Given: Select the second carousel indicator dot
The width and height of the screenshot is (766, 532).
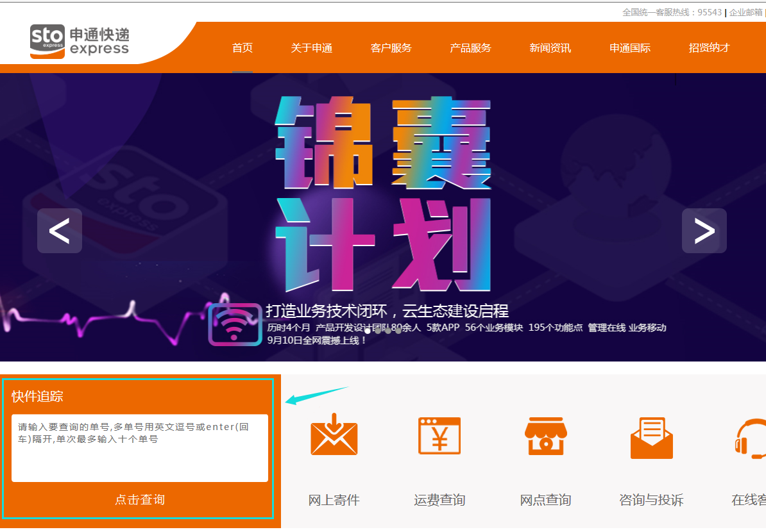Looking at the screenshot, I should point(377,331).
